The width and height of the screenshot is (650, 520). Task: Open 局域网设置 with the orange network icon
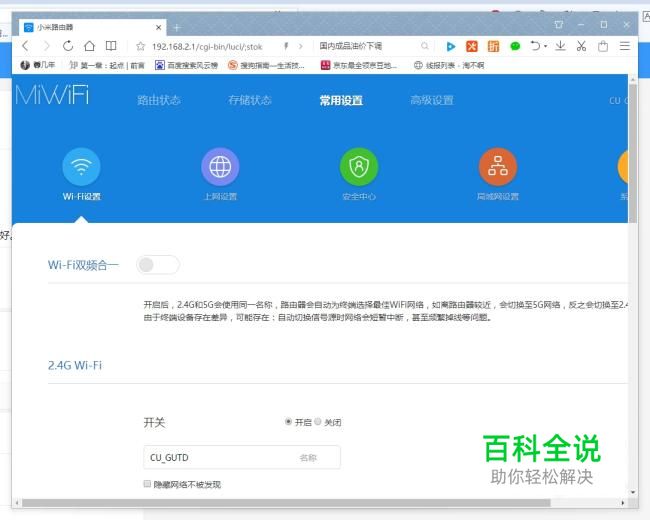point(497,175)
